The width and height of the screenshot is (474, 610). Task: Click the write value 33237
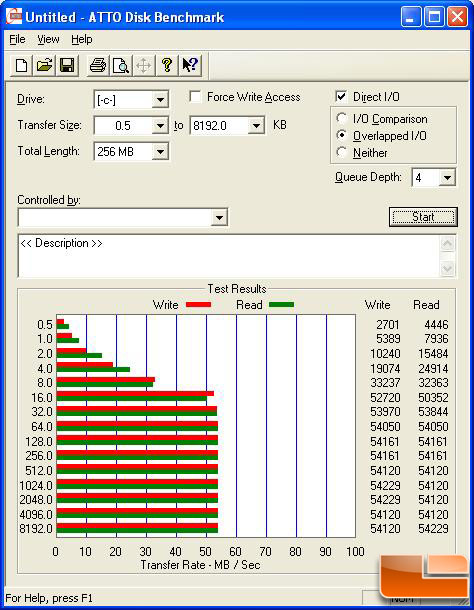[385, 383]
